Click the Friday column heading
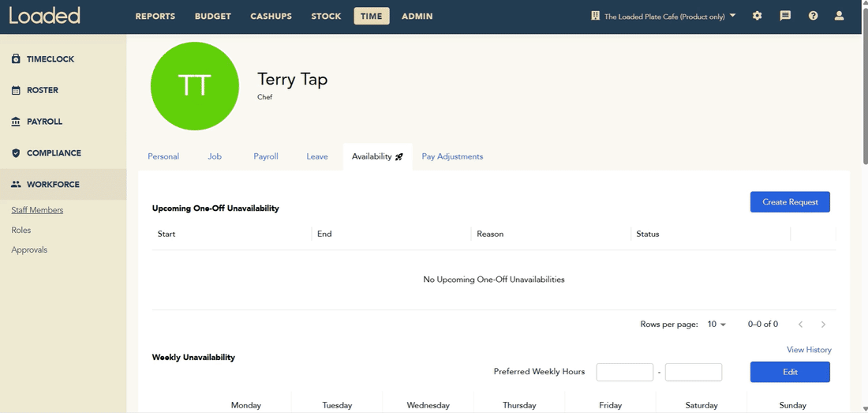This screenshot has height=413, width=868. (610, 405)
